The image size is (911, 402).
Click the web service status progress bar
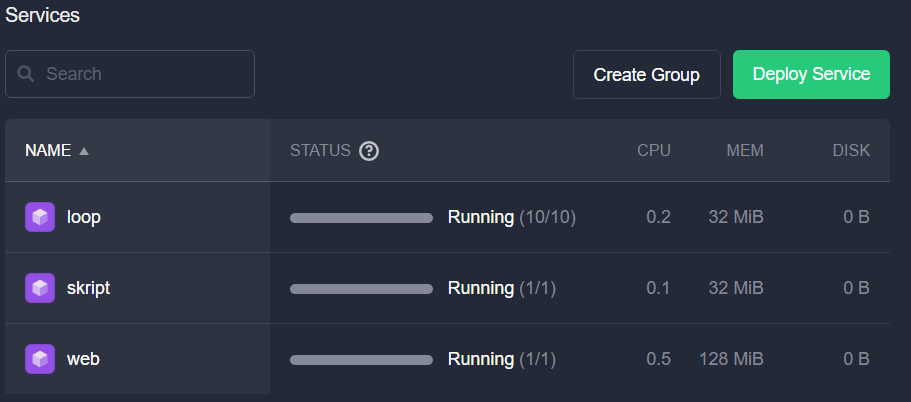coord(361,360)
